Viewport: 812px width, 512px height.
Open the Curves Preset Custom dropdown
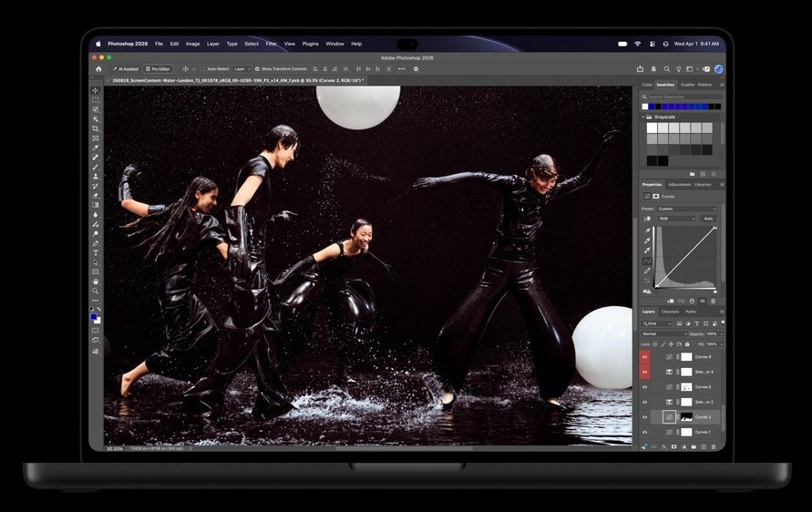687,209
